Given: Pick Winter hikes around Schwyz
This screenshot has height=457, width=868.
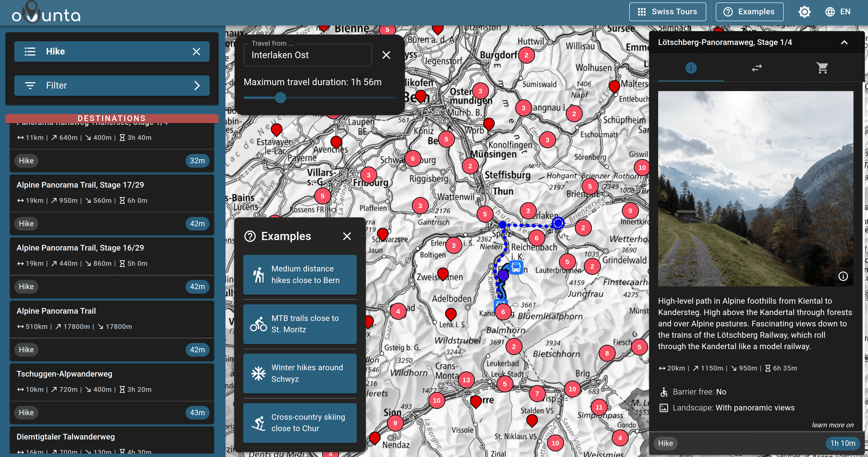Looking at the screenshot, I should click(x=300, y=373).
